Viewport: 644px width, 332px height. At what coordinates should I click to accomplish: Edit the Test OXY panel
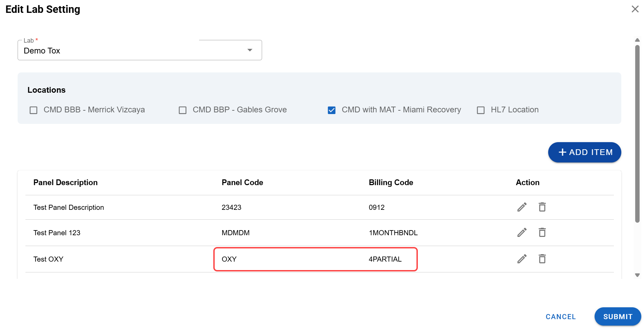[x=522, y=259]
